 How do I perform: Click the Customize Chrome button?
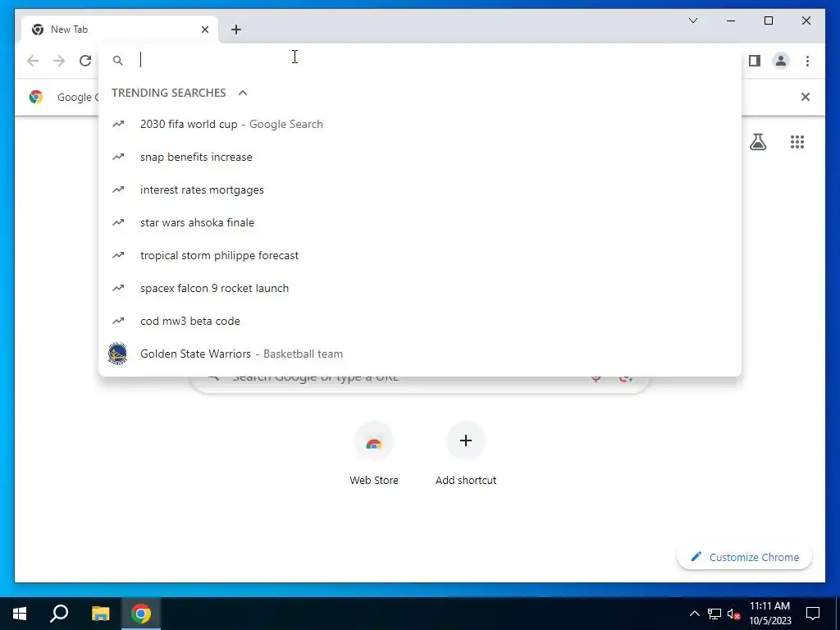point(744,557)
